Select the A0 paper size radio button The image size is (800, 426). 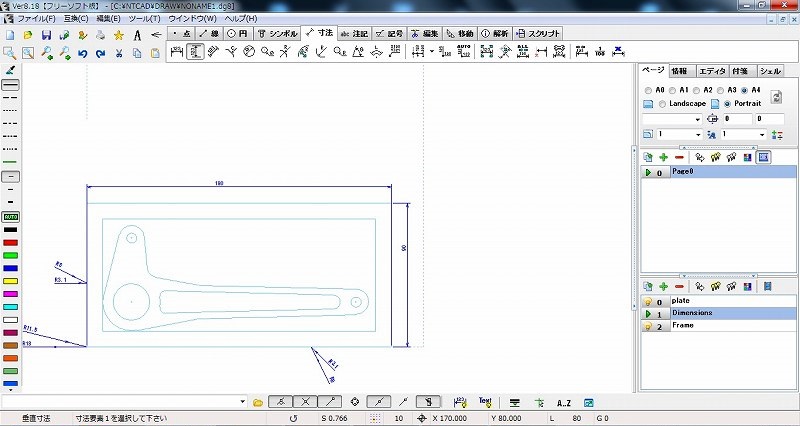click(x=648, y=89)
